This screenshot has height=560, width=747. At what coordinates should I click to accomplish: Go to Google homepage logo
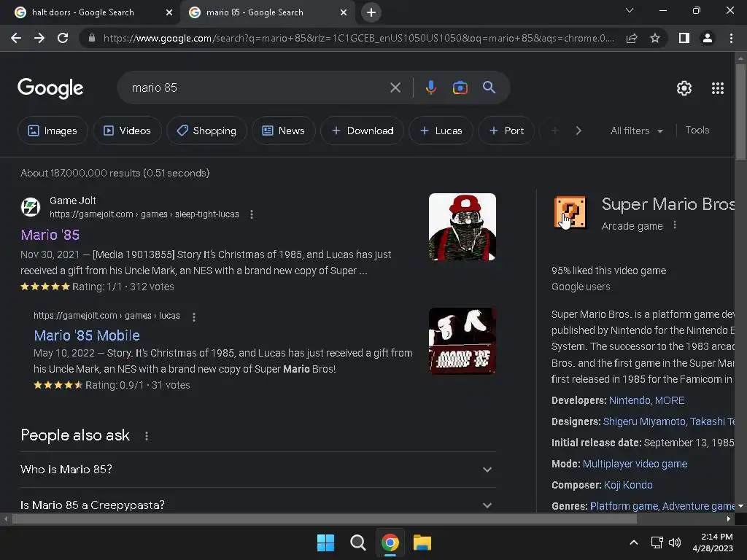pyautogui.click(x=50, y=88)
